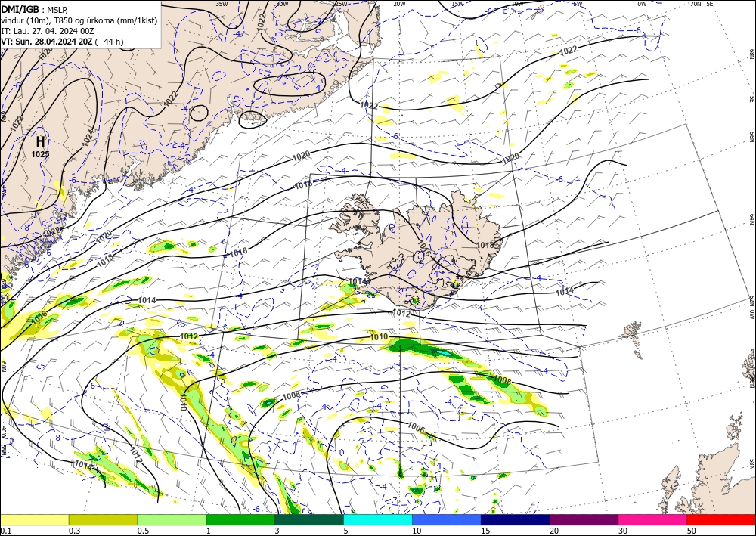
Task: Click the '50' legend scale value
Action: 692,531
